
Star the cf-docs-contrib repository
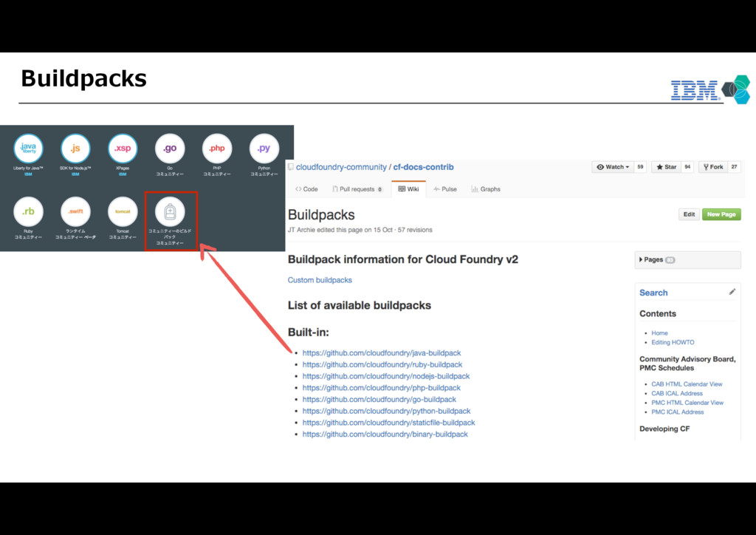coord(667,167)
